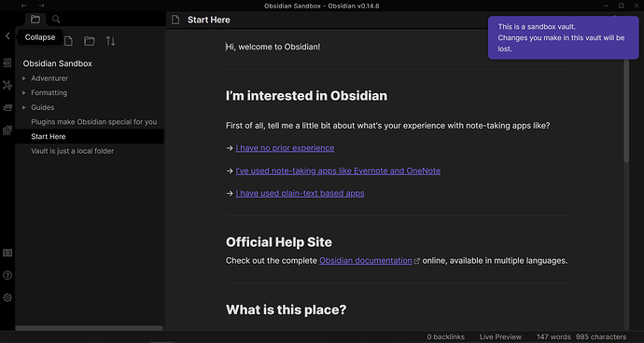Open the Search tab magnifier icon
Viewport: 644px width, 343px height.
[56, 19]
